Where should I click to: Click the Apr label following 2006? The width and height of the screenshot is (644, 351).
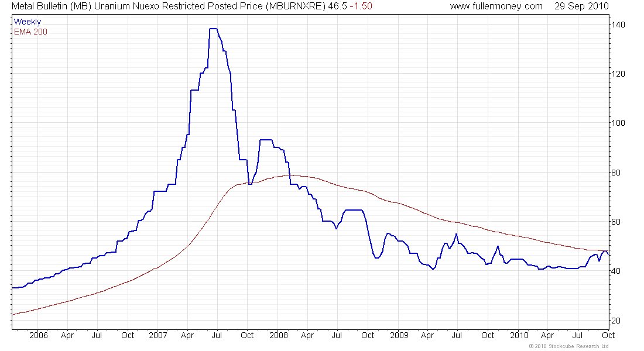click(x=67, y=335)
